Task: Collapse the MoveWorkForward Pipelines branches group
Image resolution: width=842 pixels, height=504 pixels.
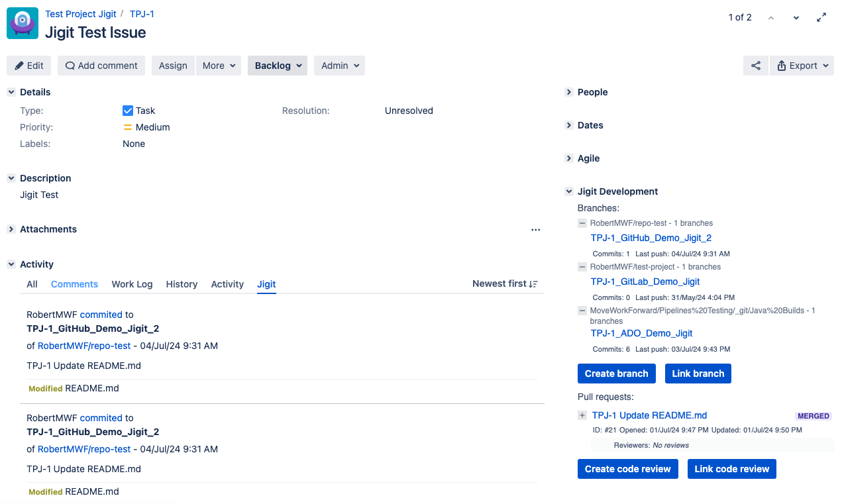Action: (582, 311)
